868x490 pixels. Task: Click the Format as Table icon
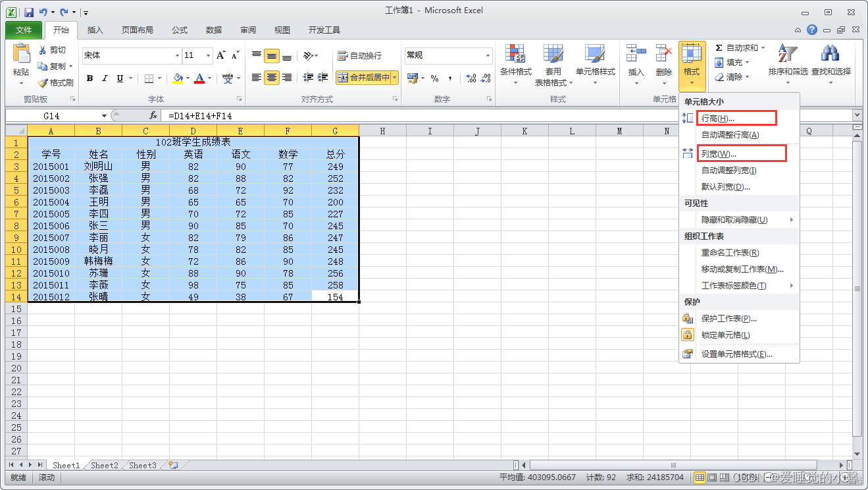click(553, 54)
